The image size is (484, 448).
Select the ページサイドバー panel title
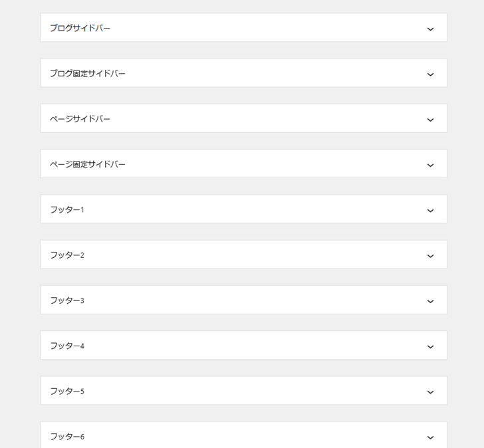click(x=80, y=118)
